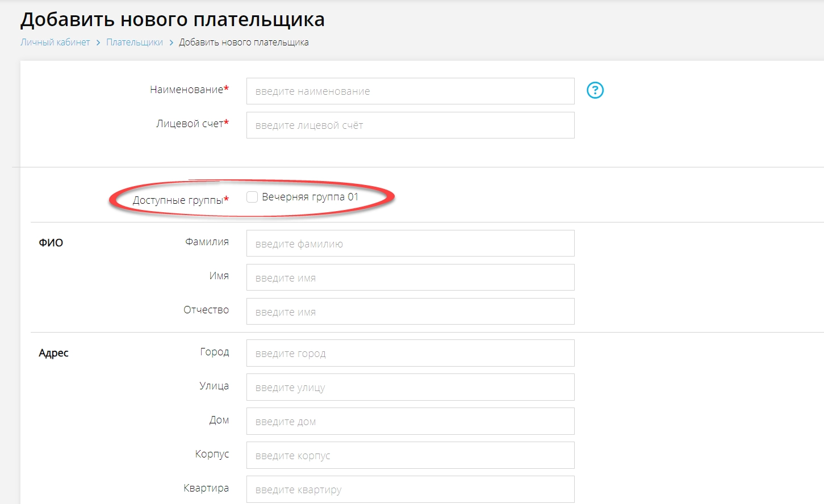The width and height of the screenshot is (824, 504).
Task: Click the Квартира field label
Action: tap(206, 488)
